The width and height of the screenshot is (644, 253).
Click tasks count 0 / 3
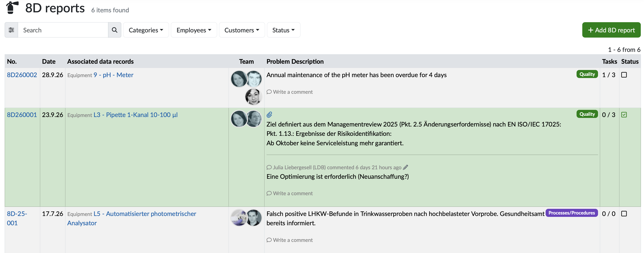coord(609,115)
